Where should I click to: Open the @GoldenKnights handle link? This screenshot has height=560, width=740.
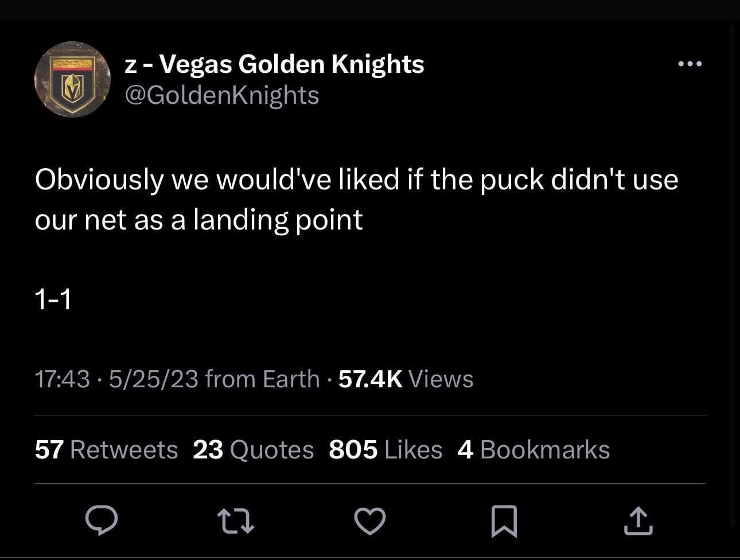pos(221,95)
